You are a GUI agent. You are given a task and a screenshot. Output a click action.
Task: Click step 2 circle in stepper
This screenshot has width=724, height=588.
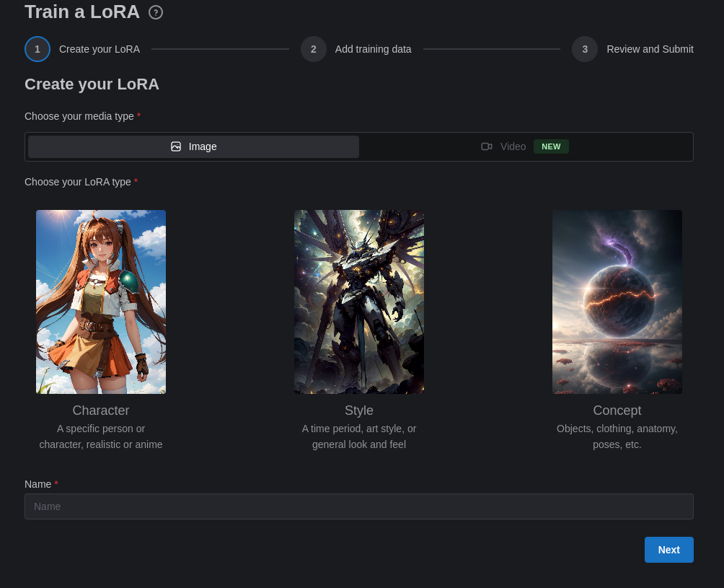[x=314, y=49]
